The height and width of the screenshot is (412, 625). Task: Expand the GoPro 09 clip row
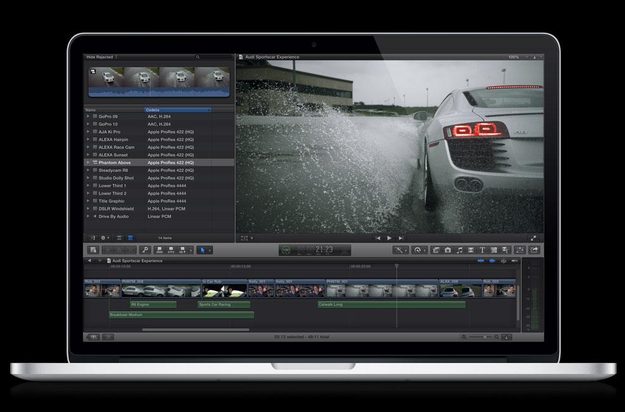click(88, 116)
